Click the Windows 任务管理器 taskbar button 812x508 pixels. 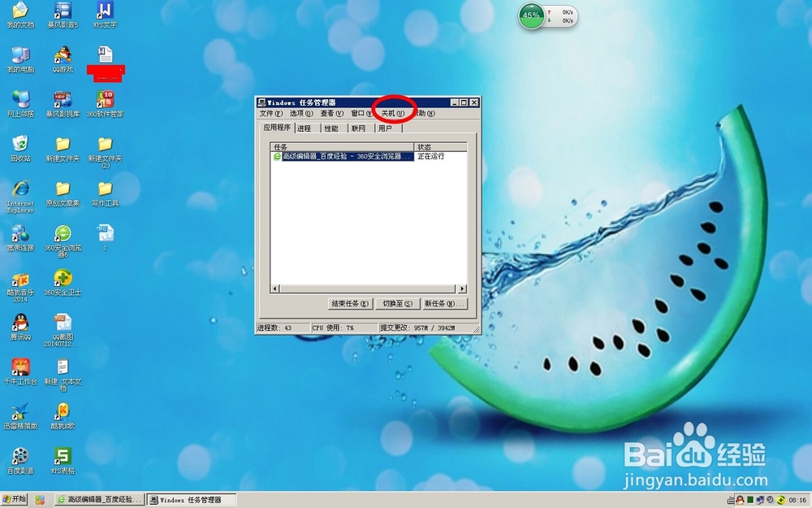point(192,500)
